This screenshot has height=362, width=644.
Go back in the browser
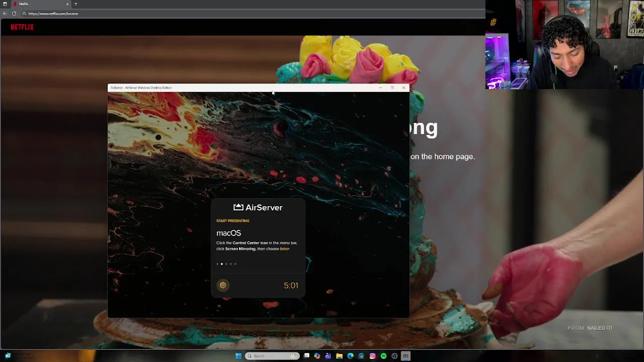5,14
